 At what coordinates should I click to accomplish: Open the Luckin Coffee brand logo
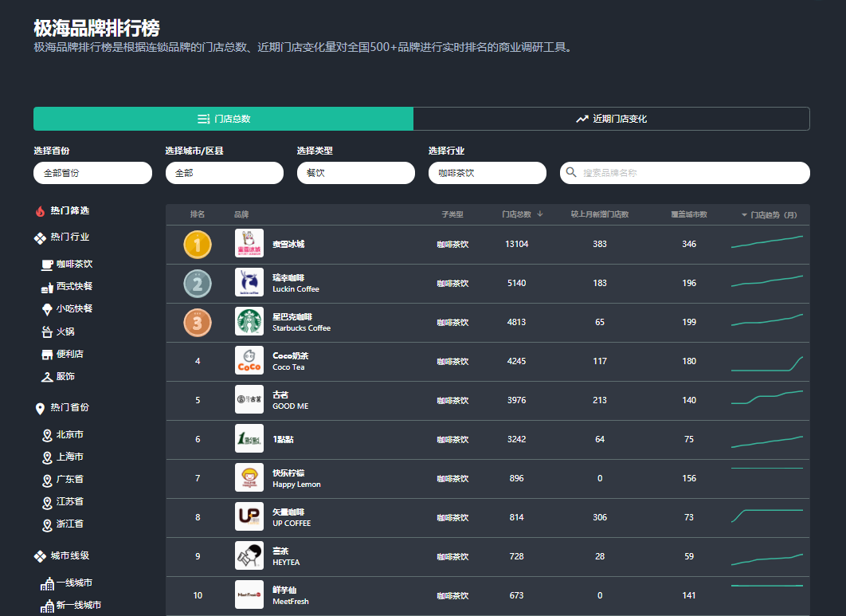click(249, 282)
